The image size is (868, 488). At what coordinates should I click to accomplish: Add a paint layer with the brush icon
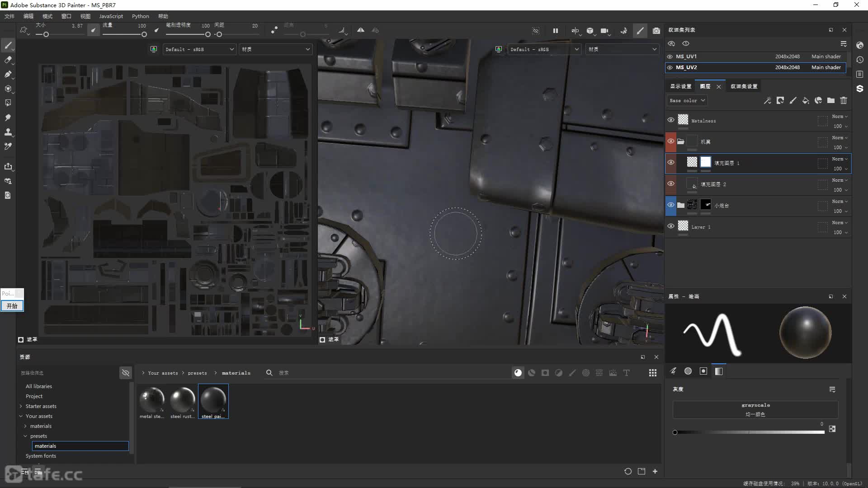click(793, 100)
